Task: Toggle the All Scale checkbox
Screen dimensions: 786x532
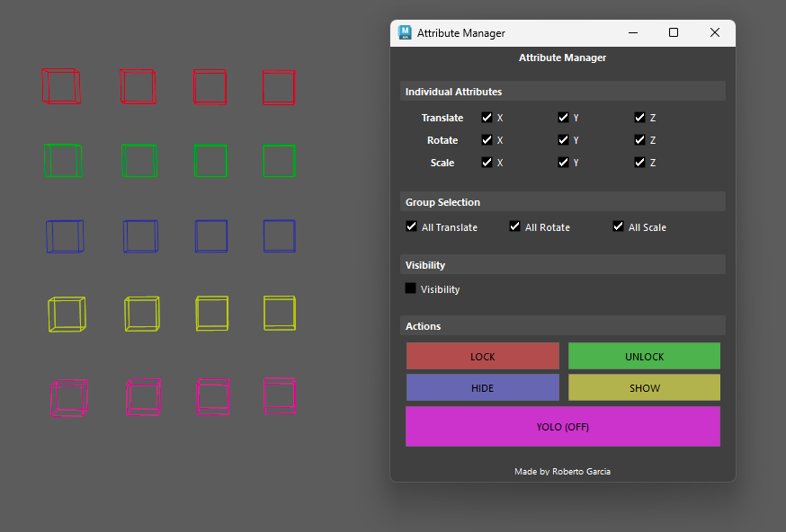Action: [x=618, y=226]
